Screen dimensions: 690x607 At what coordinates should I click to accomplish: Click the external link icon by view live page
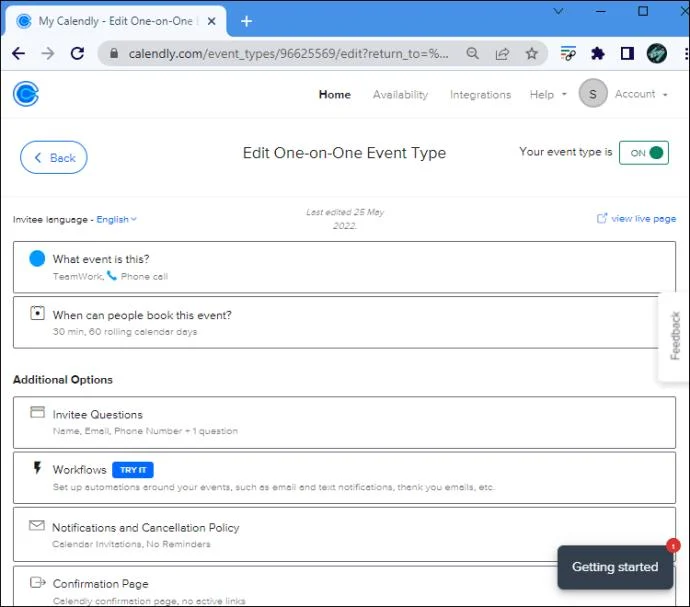pos(602,218)
